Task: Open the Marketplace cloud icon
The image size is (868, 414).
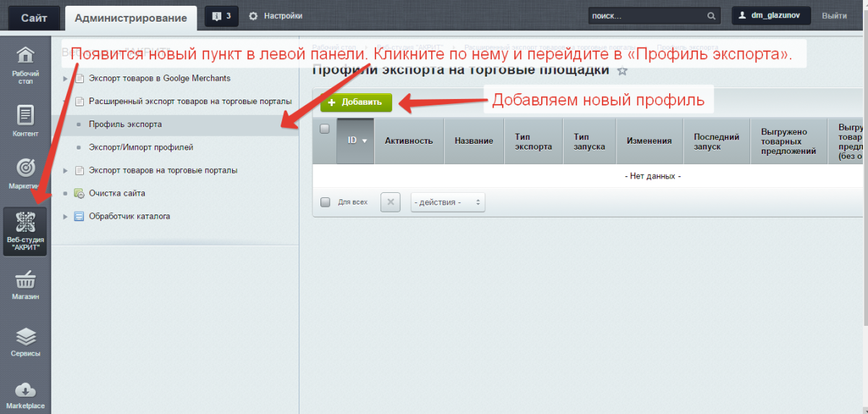Action: 25,395
